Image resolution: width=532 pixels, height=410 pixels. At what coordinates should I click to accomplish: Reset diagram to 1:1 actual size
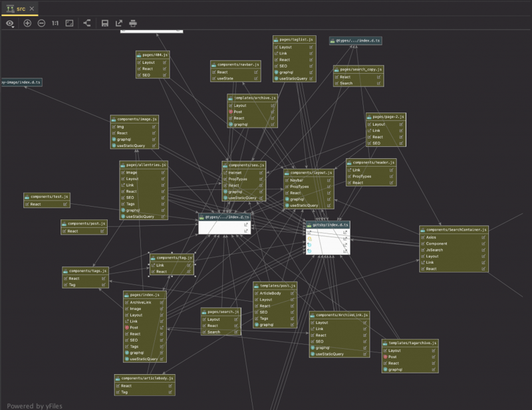coord(55,23)
